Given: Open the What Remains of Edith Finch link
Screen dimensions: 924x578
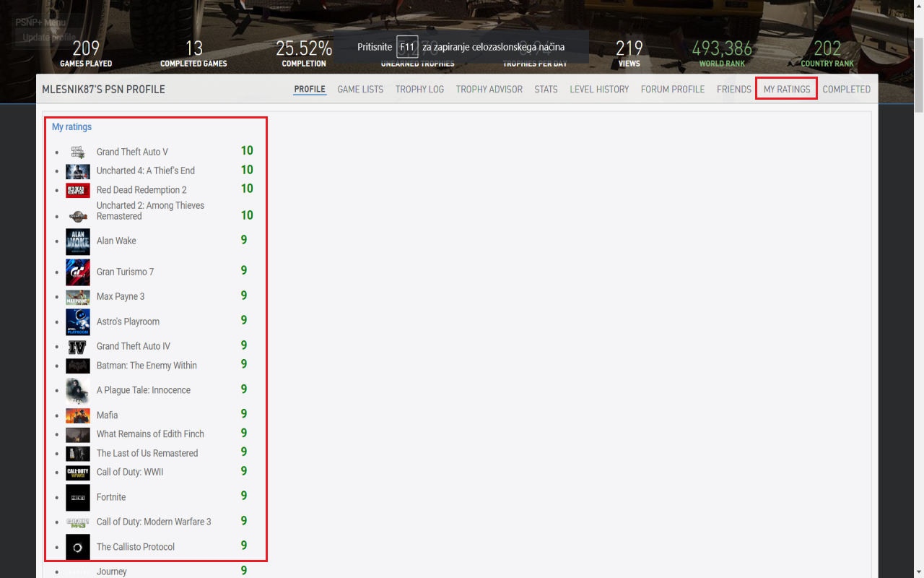Looking at the screenshot, I should tap(150, 434).
